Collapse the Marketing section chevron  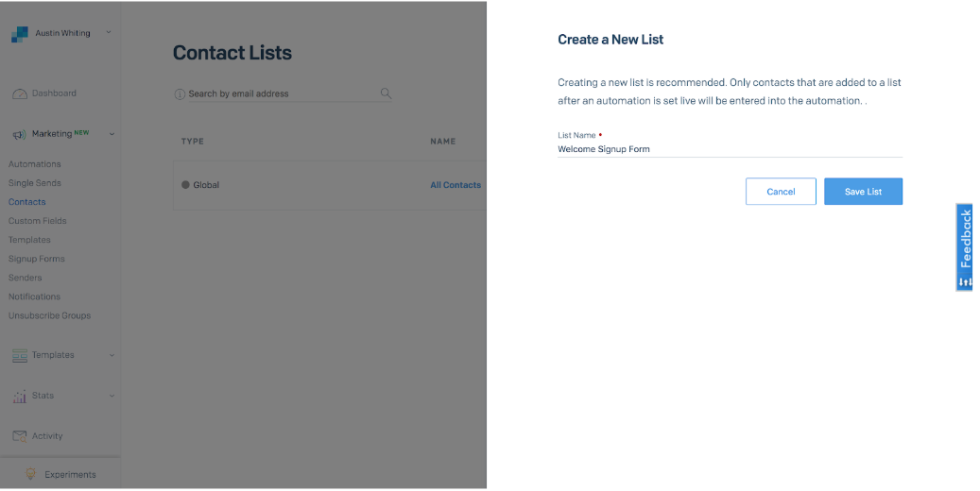coord(112,134)
